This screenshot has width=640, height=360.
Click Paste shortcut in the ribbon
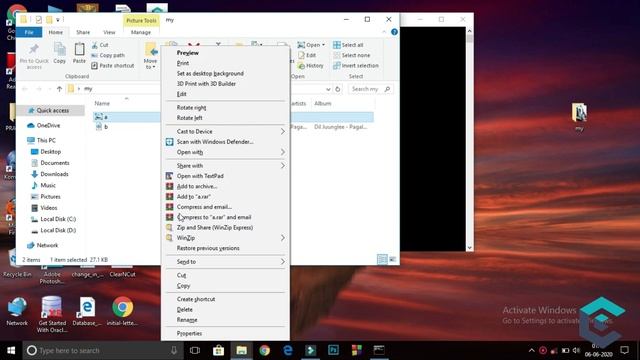point(113,65)
